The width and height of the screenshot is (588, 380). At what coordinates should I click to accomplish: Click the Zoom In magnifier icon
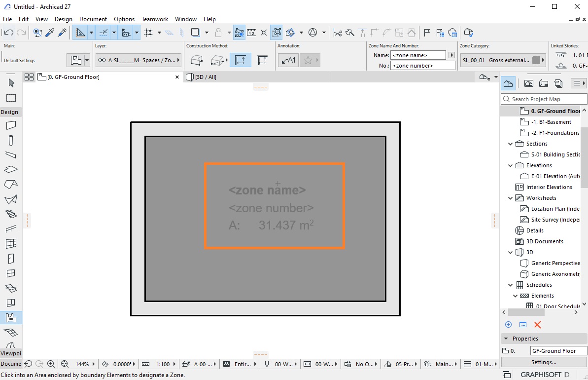51,364
